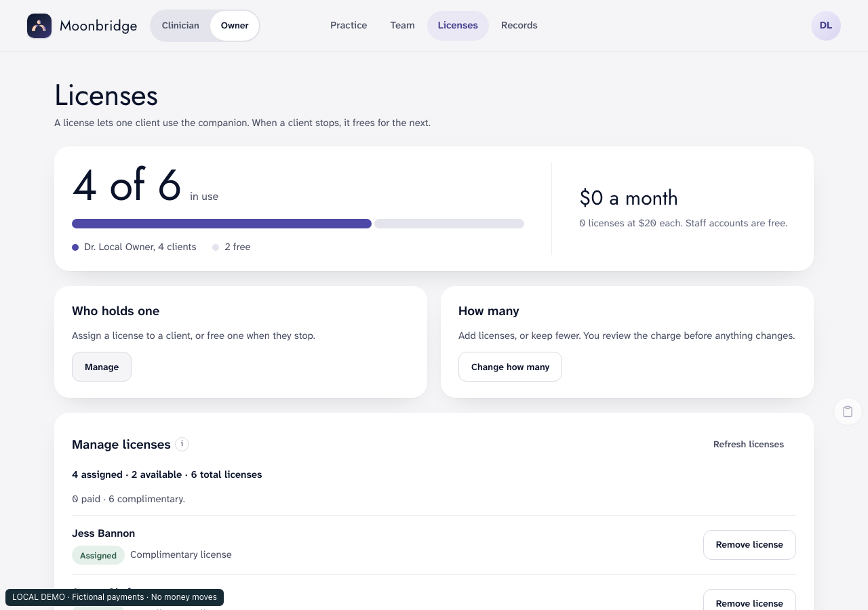The image size is (868, 610).
Task: Click the Licenses page heading
Action: (x=106, y=96)
